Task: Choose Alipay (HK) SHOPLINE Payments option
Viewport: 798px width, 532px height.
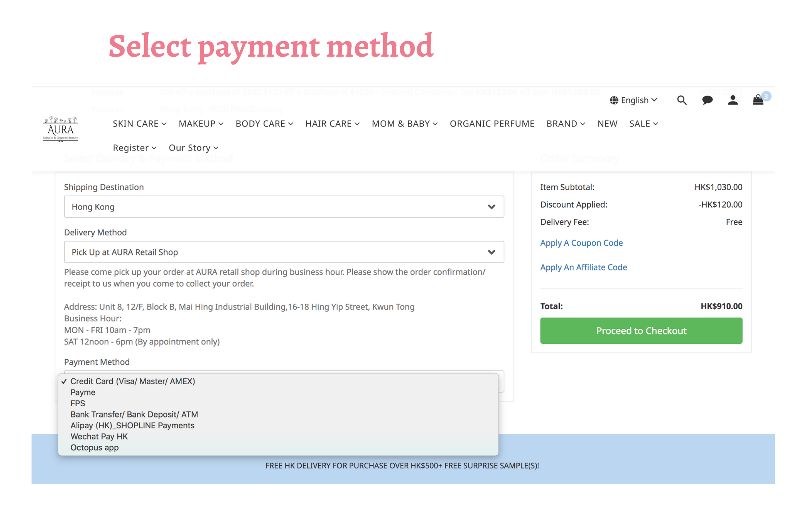Action: [132, 425]
